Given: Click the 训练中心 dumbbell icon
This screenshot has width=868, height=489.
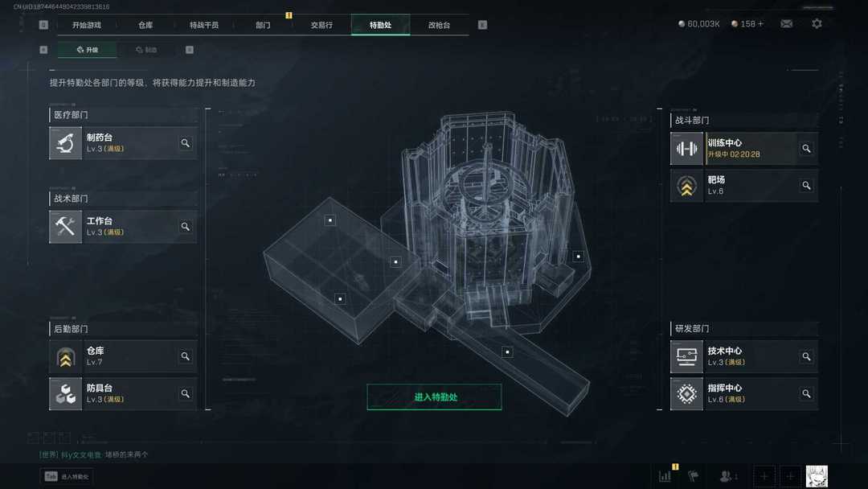Looking at the screenshot, I should click(686, 149).
